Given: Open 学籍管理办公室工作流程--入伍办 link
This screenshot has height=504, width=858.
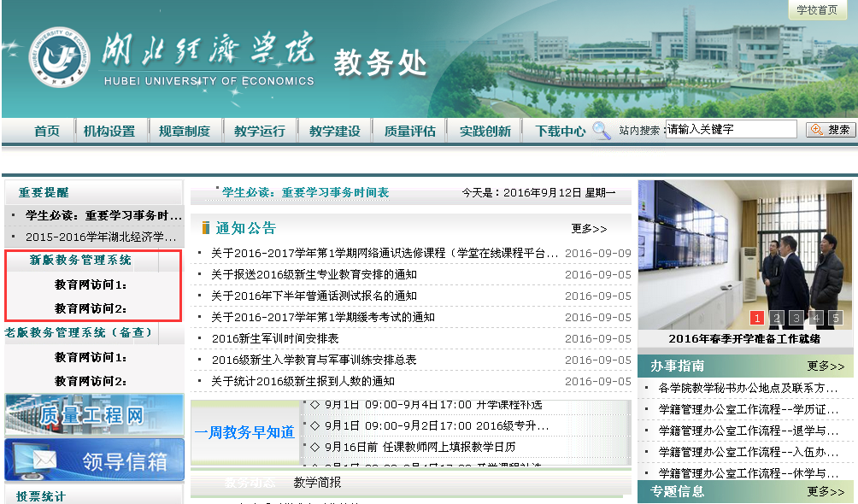Looking at the screenshot, I should (x=748, y=452).
